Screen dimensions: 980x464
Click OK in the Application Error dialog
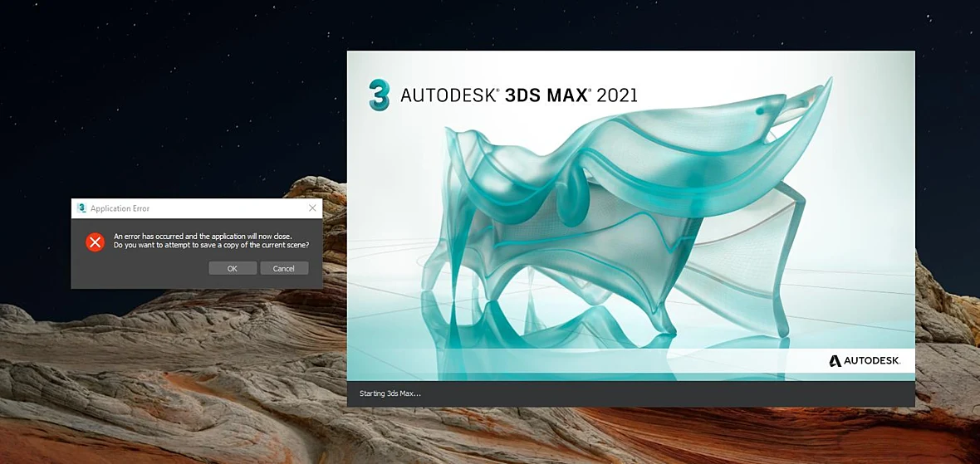[x=233, y=269]
